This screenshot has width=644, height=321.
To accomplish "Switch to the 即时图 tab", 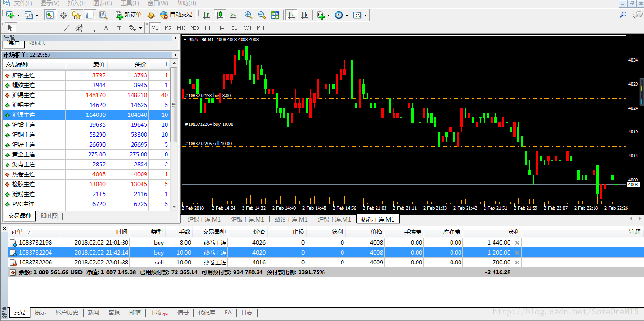I will coord(49,216).
